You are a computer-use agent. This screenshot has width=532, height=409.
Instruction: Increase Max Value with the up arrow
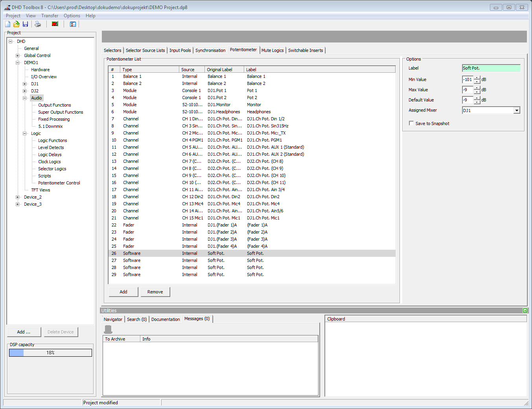tap(477, 88)
